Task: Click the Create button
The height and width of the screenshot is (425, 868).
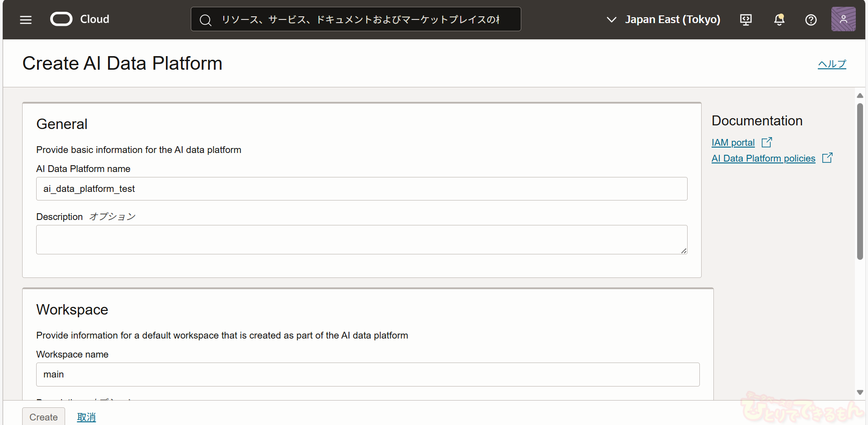Action: (x=43, y=417)
